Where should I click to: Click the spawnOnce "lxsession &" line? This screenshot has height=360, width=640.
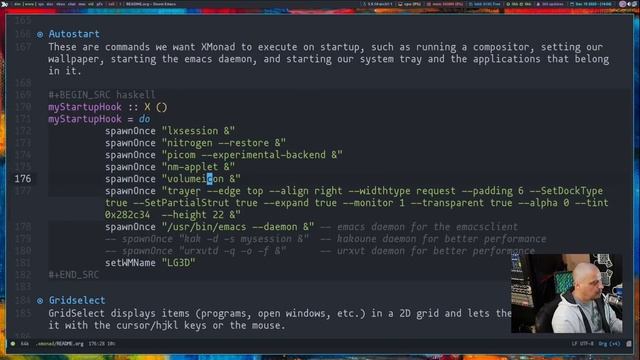170,131
